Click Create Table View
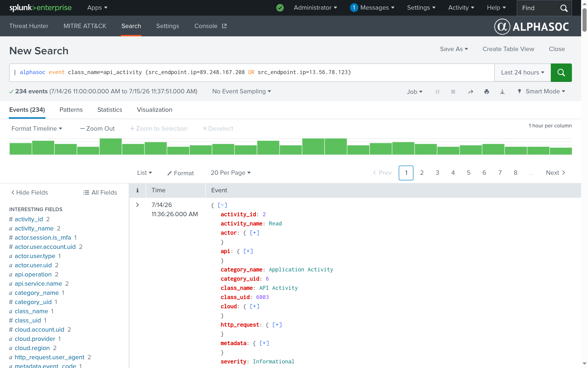Image resolution: width=588 pixels, height=368 pixels. click(x=508, y=49)
